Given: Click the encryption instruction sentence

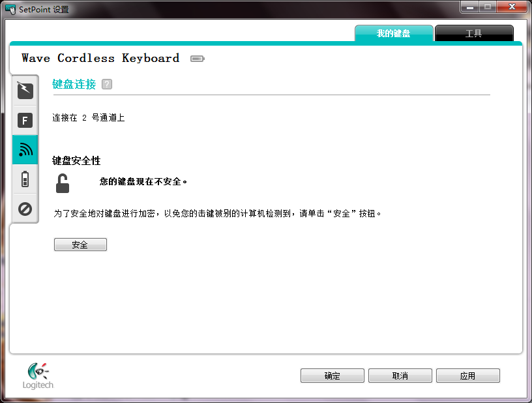Looking at the screenshot, I should coord(218,213).
